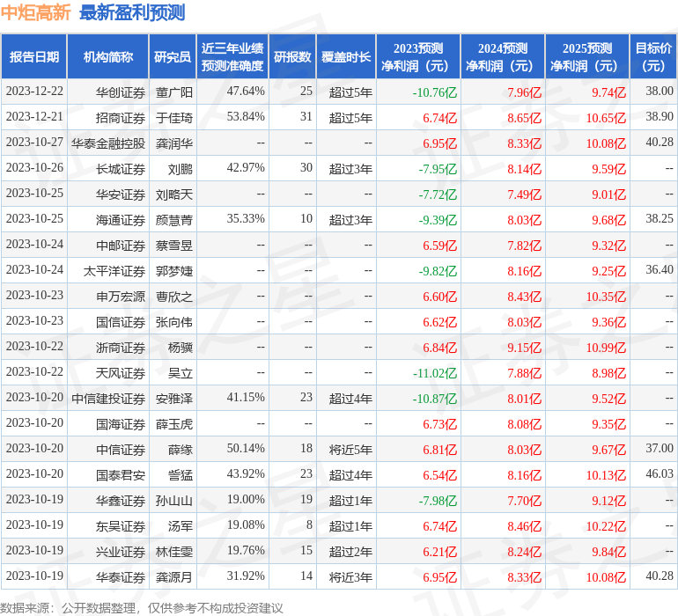The width and height of the screenshot is (678, 616).
Task: Select the 研报数 column header
Action: tap(292, 56)
